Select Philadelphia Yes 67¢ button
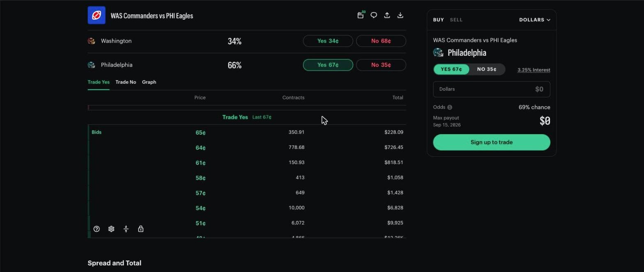The width and height of the screenshot is (644, 272). tap(328, 65)
